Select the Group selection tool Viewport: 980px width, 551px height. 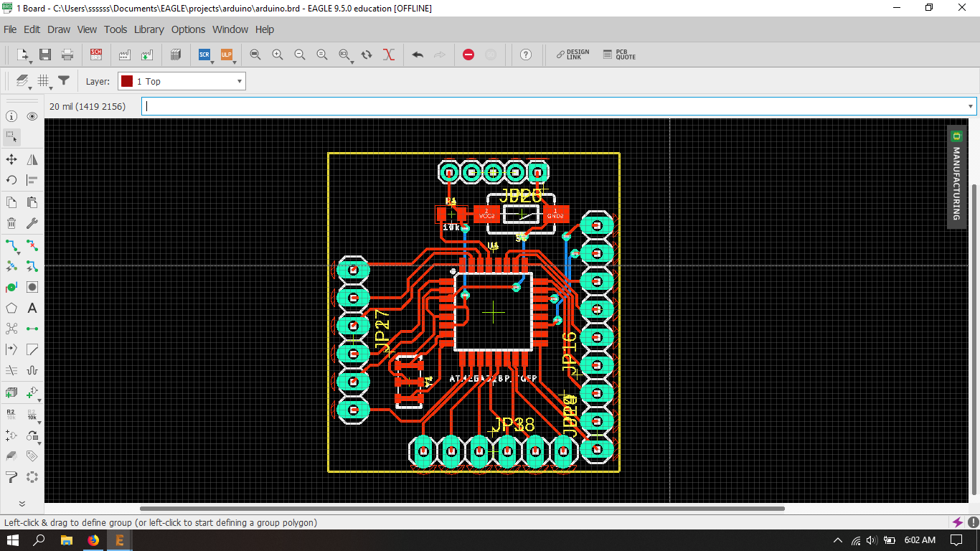pyautogui.click(x=11, y=136)
